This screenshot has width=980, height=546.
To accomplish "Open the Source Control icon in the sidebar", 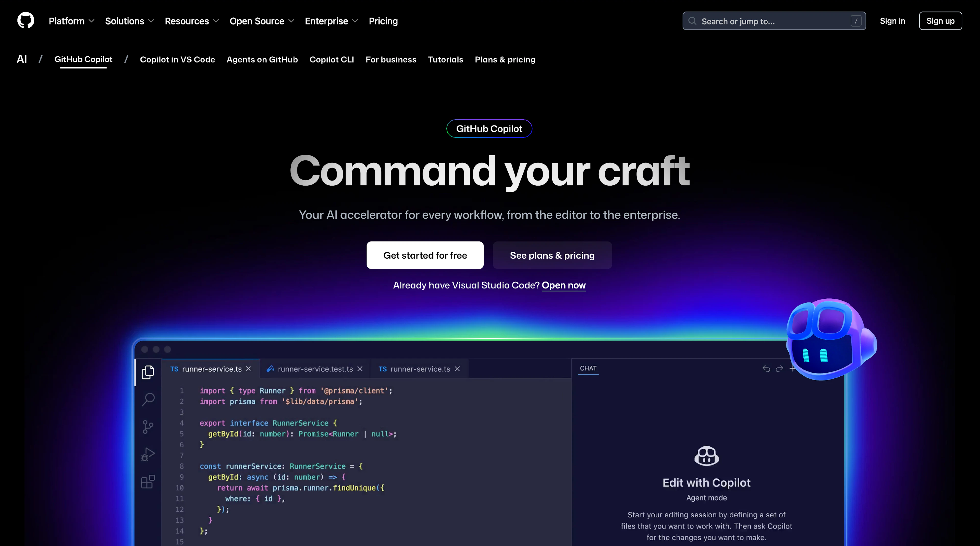I will tap(148, 427).
